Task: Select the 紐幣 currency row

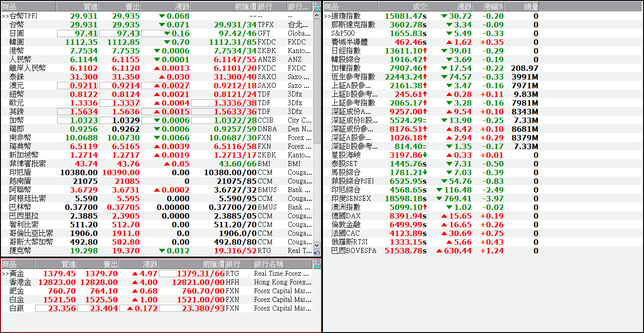Action: pyautogui.click(x=157, y=94)
